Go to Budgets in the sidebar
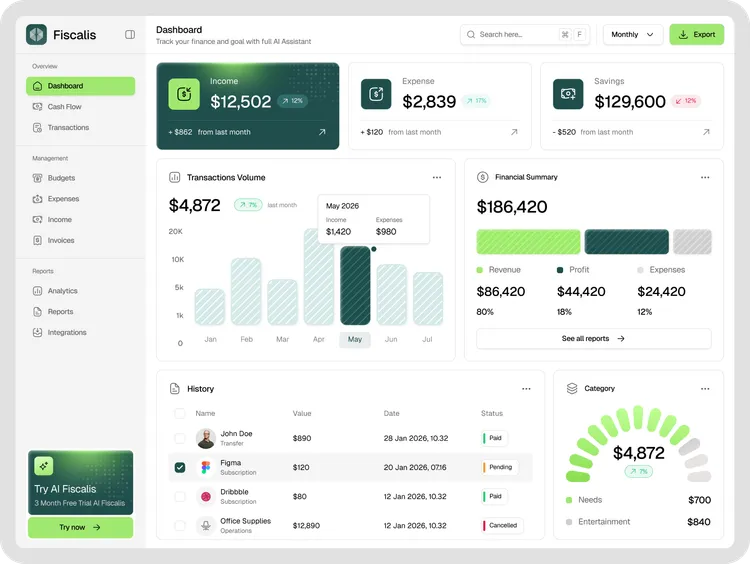Viewport: 750px width, 564px height. [x=61, y=178]
